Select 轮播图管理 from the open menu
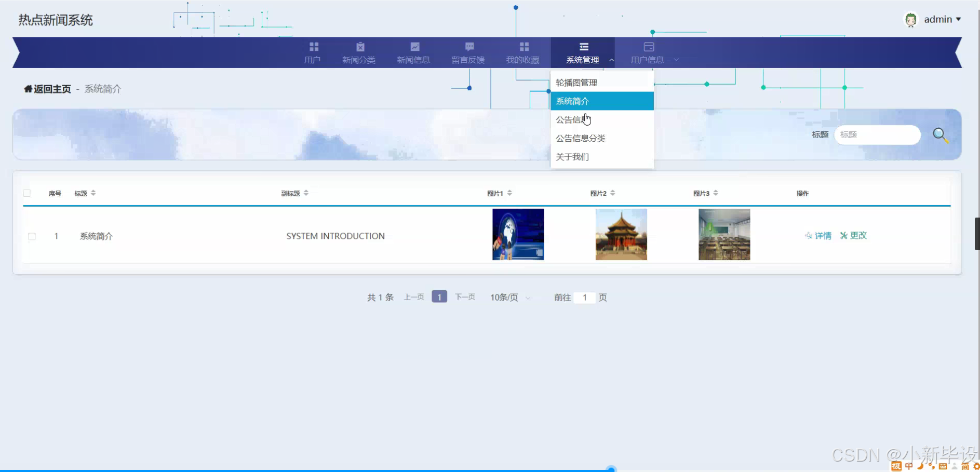 (576, 82)
